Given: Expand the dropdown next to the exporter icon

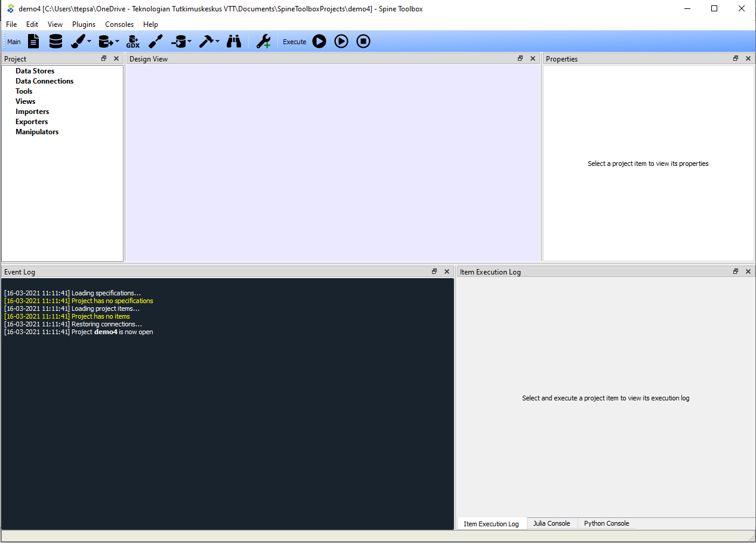Looking at the screenshot, I should click(x=116, y=41).
